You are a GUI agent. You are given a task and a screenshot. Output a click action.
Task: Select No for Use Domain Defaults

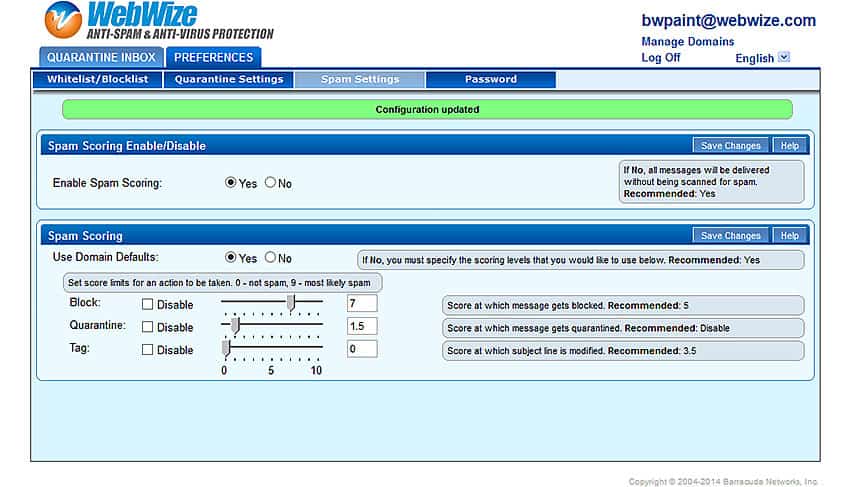tap(271, 258)
